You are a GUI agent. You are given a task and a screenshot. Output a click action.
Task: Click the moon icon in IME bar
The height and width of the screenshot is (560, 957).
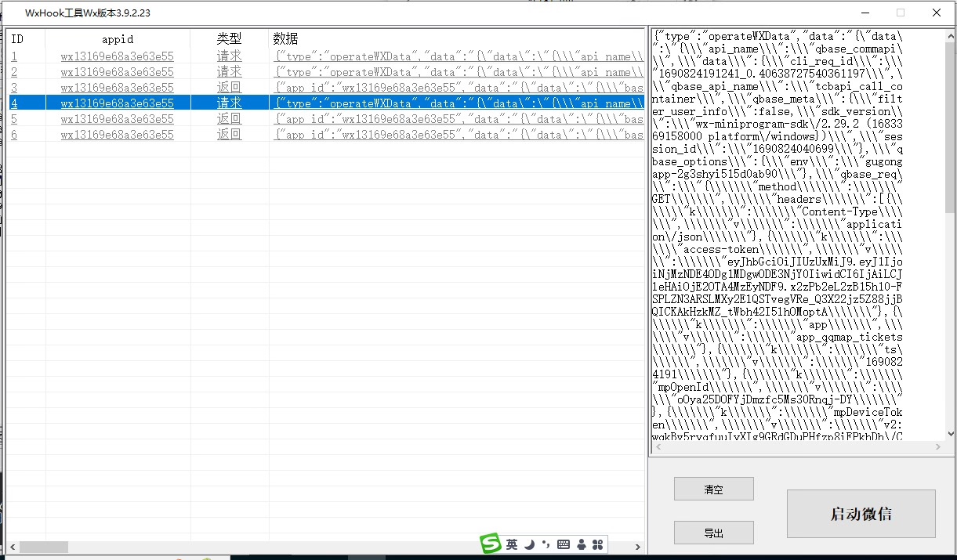click(530, 544)
